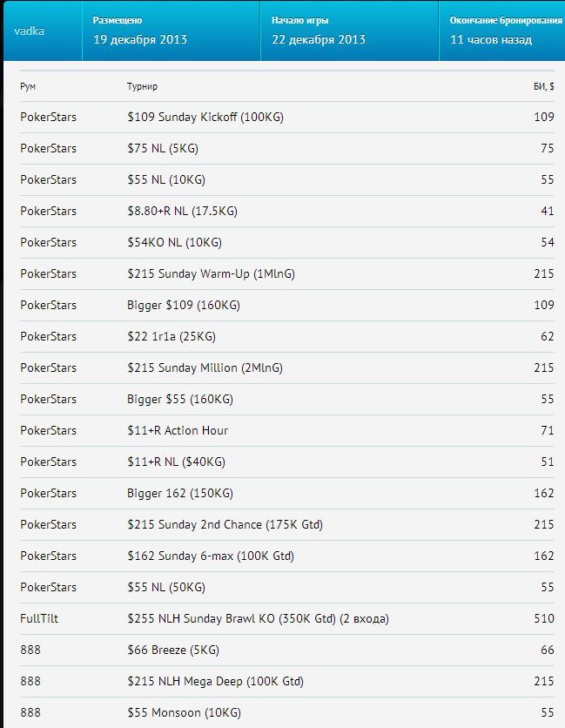Select the $8.80+R NL (17.5KG) tournament
Viewport: 565px width, 728px height.
coord(183,212)
